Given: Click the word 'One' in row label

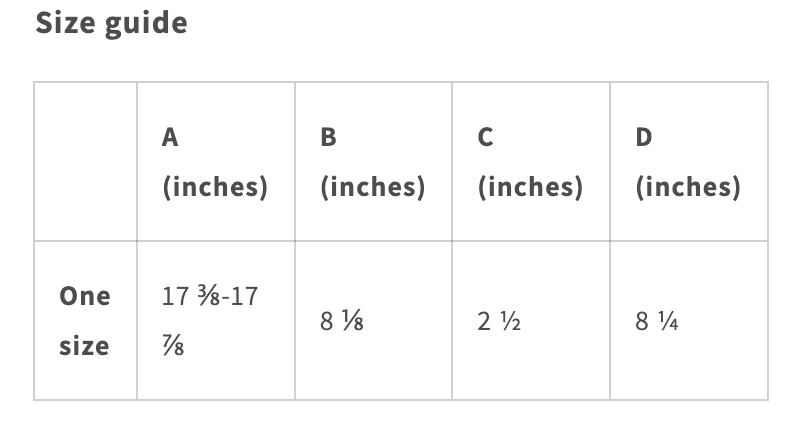Looking at the screenshot, I should (x=85, y=296).
